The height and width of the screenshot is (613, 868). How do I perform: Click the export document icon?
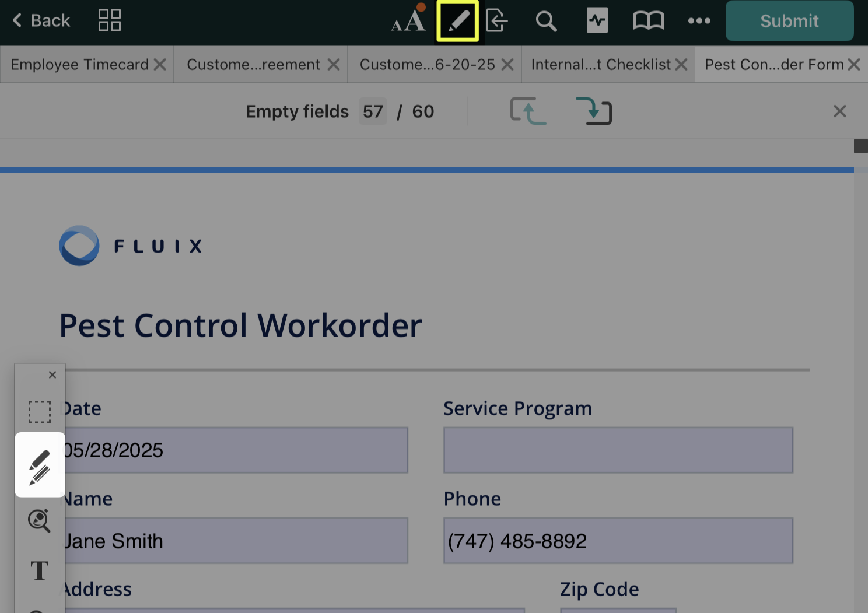coord(497,21)
